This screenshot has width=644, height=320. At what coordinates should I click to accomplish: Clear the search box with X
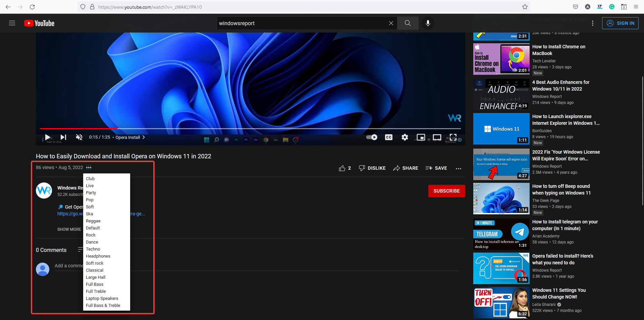tap(391, 23)
